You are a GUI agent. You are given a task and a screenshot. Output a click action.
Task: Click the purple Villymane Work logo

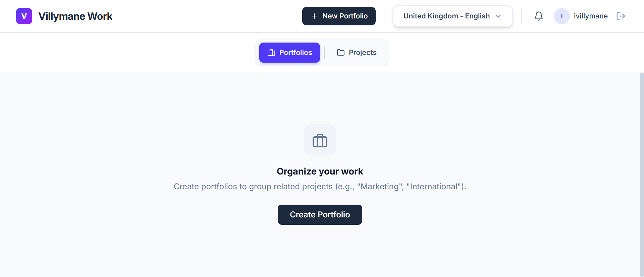tap(24, 16)
